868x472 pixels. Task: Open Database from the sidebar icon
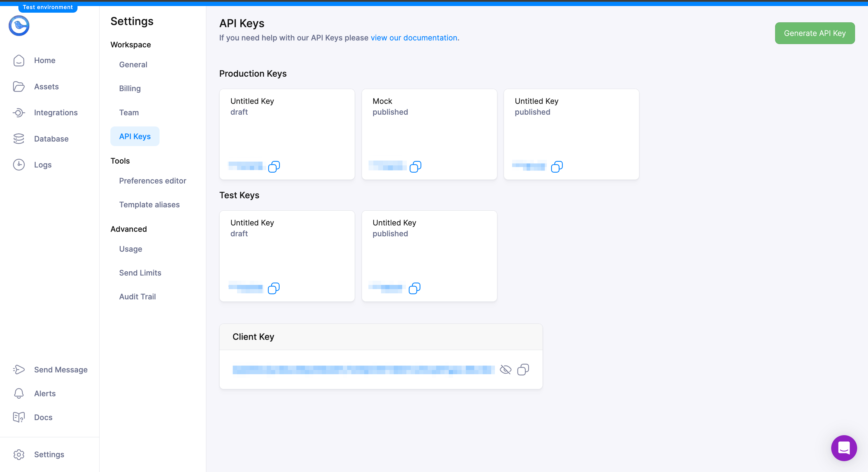[19, 139]
